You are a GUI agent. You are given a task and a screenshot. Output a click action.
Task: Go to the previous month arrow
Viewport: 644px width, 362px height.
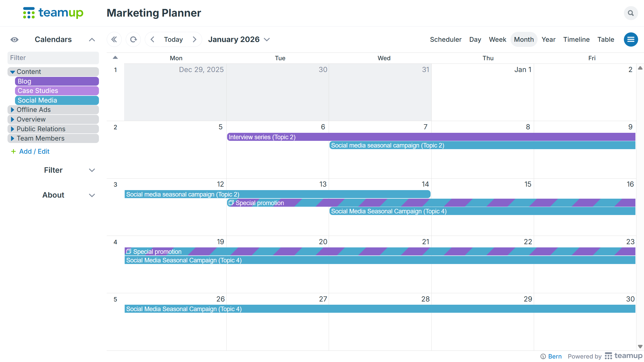tap(152, 39)
